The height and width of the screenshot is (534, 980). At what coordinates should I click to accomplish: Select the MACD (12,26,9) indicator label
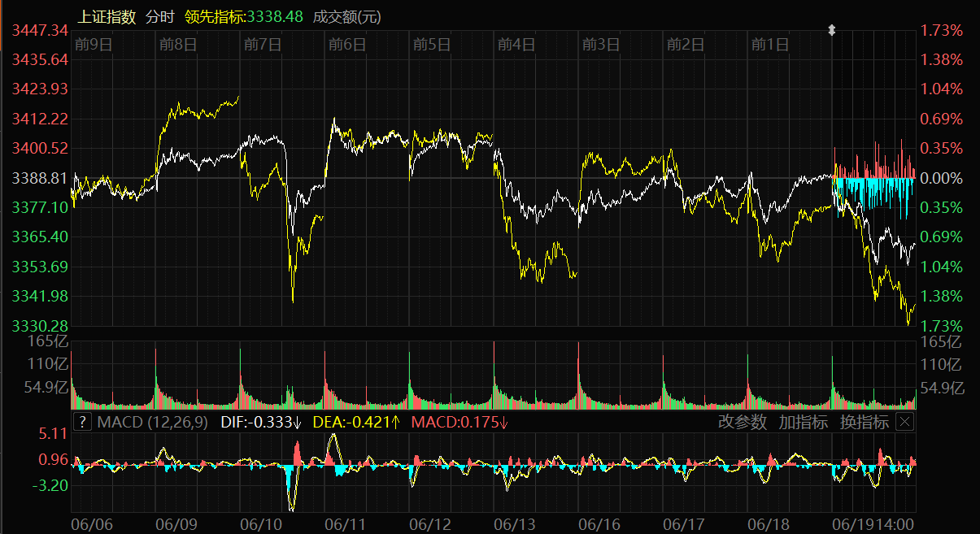coord(152,422)
